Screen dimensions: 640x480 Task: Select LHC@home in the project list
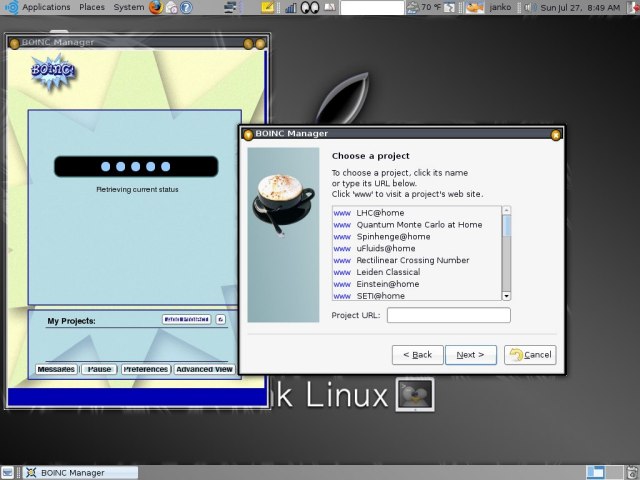[380, 213]
